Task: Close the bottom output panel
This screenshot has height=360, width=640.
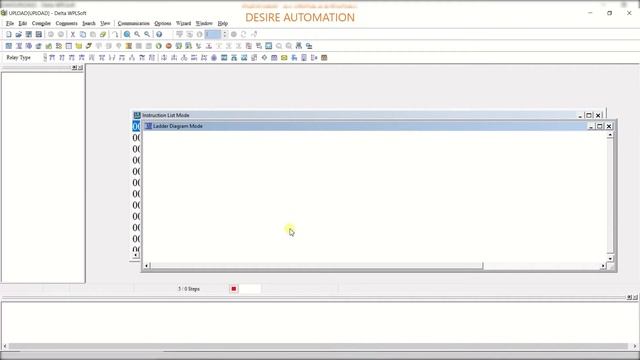Action: 636,298
